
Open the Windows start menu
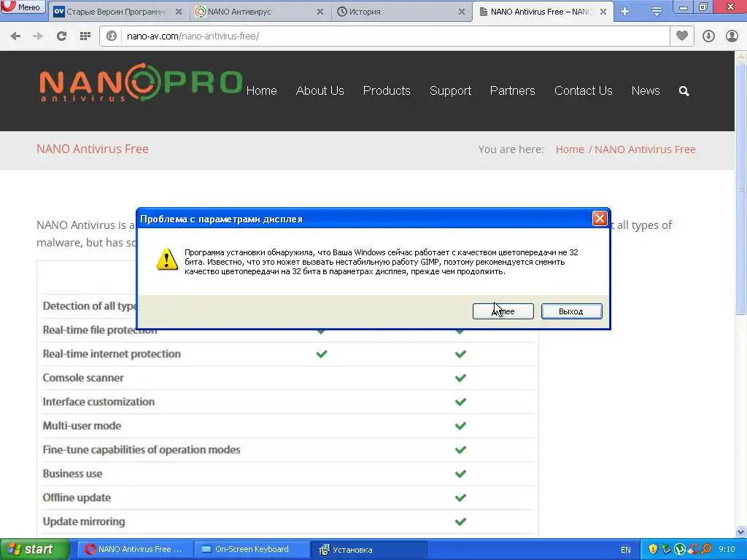(34, 550)
